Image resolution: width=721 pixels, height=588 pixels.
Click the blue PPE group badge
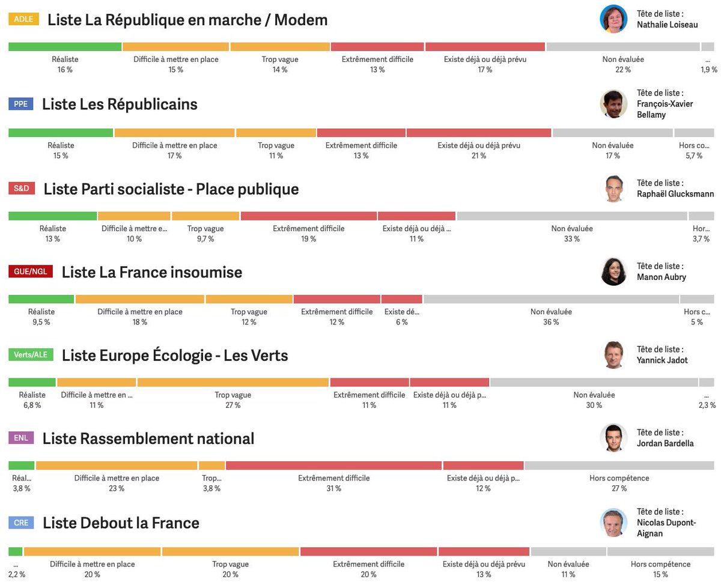[x=21, y=104]
